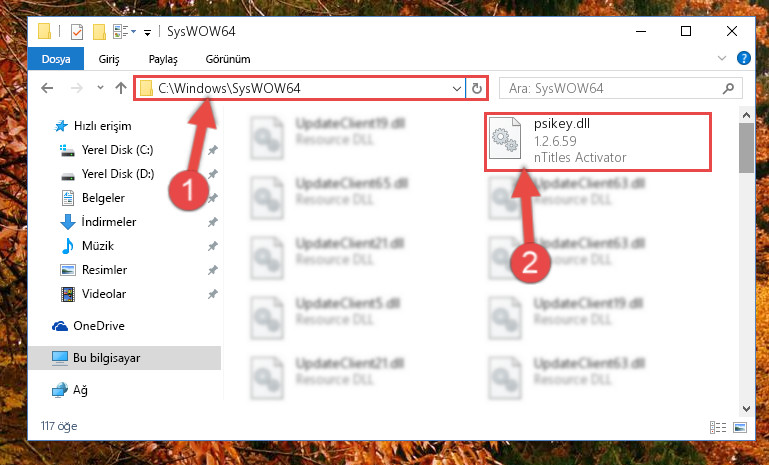Unpin Belgeler from quick access
Screen dimensions: 769x465
point(212,198)
